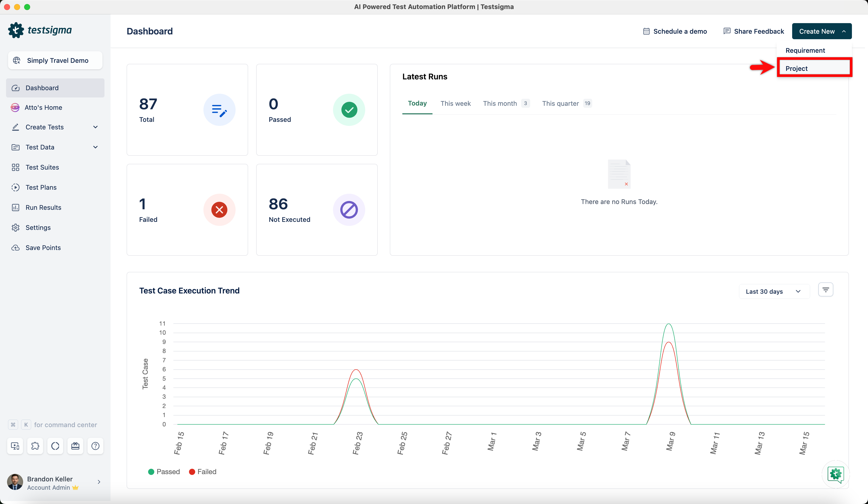The image size is (868, 504).
Task: Open the gift card rewards icon
Action: click(x=75, y=446)
